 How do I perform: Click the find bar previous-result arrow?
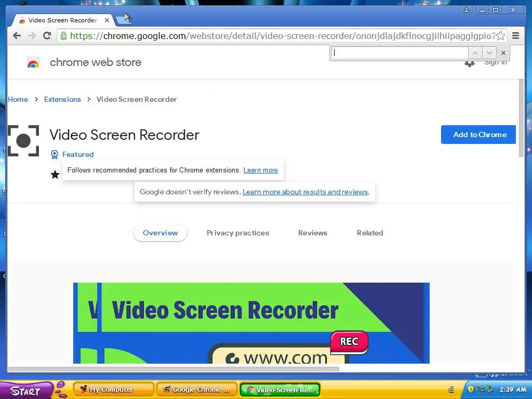(x=475, y=53)
